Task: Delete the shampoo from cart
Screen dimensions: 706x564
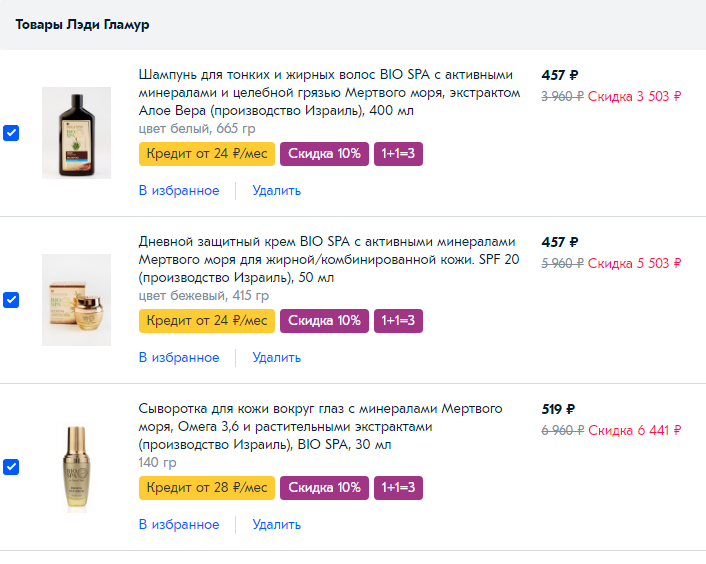Action: (276, 190)
